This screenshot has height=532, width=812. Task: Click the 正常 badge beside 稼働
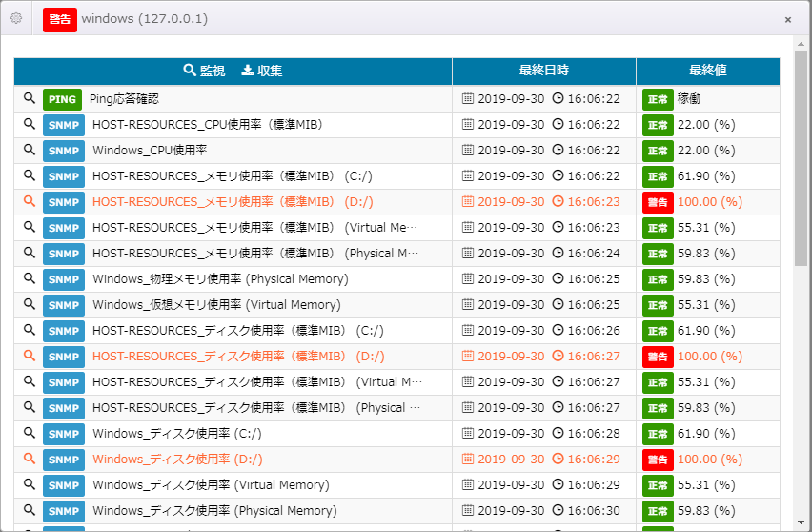pos(658,99)
